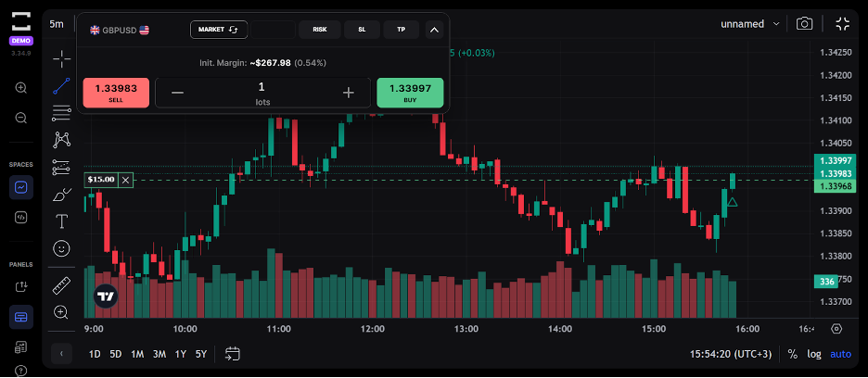Viewport: 868px width, 378px height.
Task: Take a chart snapshot with camera icon
Action: click(804, 23)
